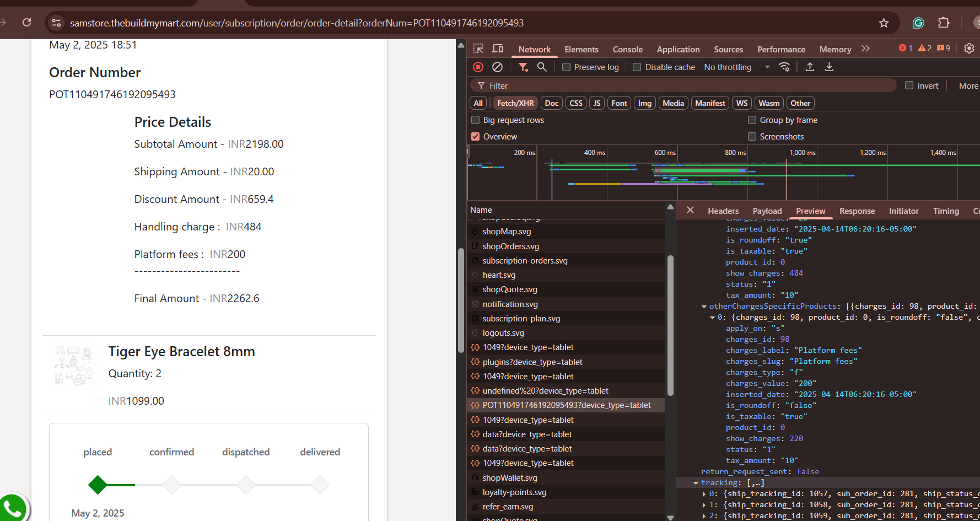Enable Group by frame checkbox

pos(752,120)
